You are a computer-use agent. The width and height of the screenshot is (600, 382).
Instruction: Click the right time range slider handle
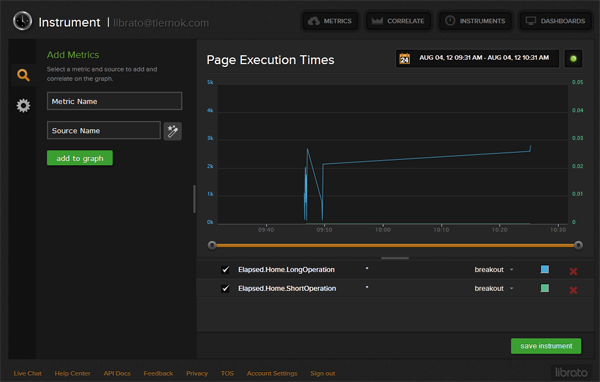pyautogui.click(x=578, y=245)
